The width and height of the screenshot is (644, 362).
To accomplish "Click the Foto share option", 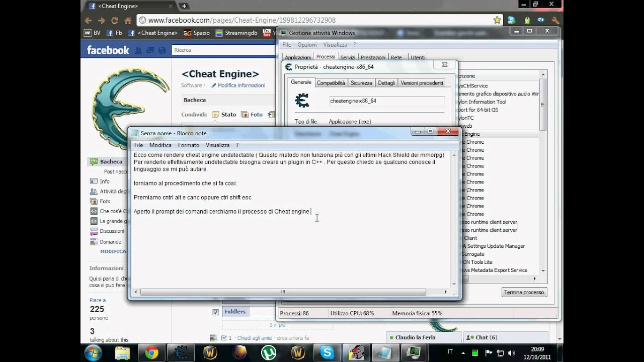I will pyautogui.click(x=253, y=115).
